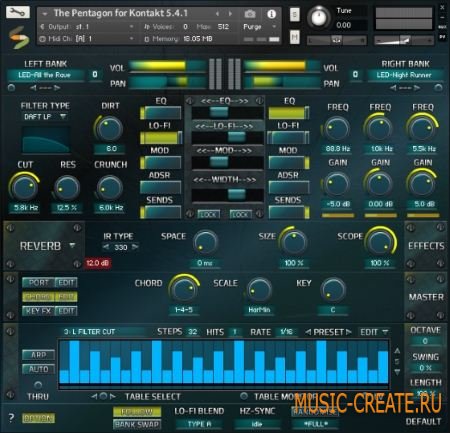Viewport: 450px width, 433px height.
Task: Click the 88.8 Hz FREQ knob
Action: pyautogui.click(x=337, y=129)
